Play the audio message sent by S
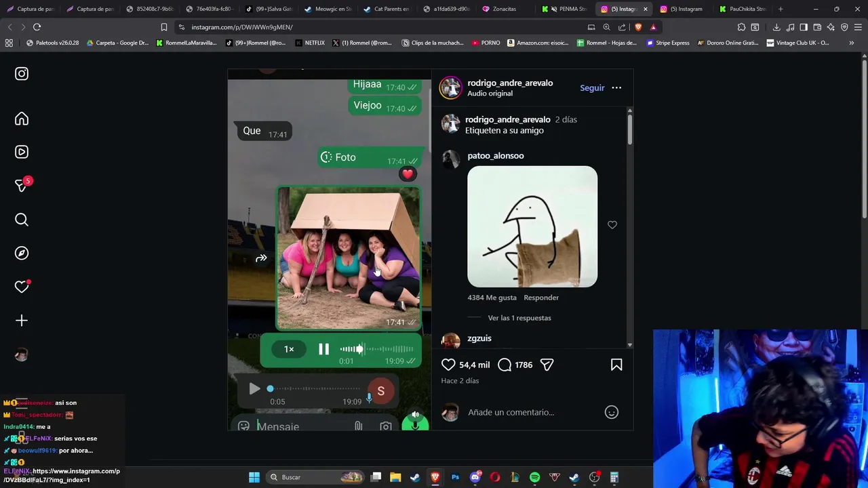The image size is (868, 488). 254,389
